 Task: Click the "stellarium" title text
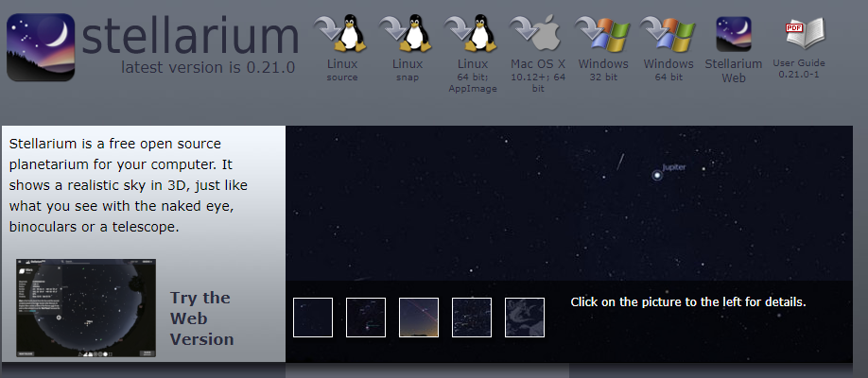pos(190,36)
